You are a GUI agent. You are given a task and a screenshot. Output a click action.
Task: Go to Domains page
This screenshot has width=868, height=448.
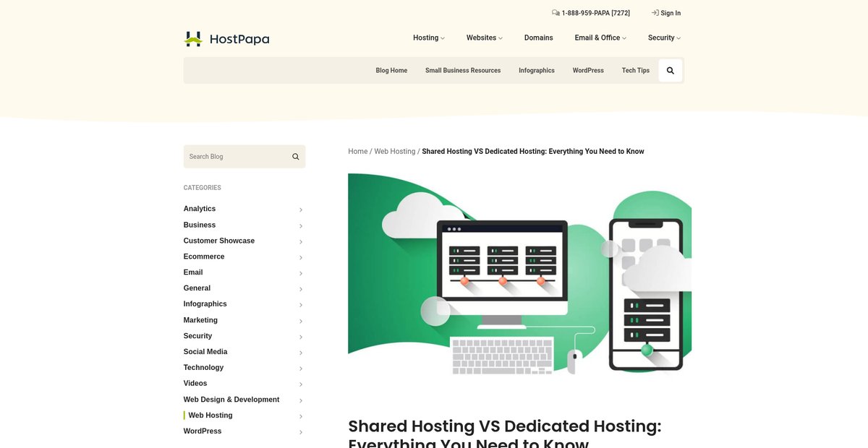click(538, 38)
